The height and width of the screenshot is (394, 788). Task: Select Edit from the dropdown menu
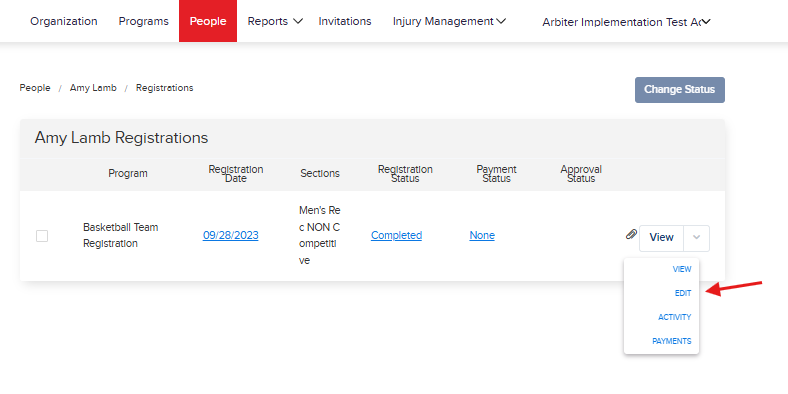coord(683,293)
